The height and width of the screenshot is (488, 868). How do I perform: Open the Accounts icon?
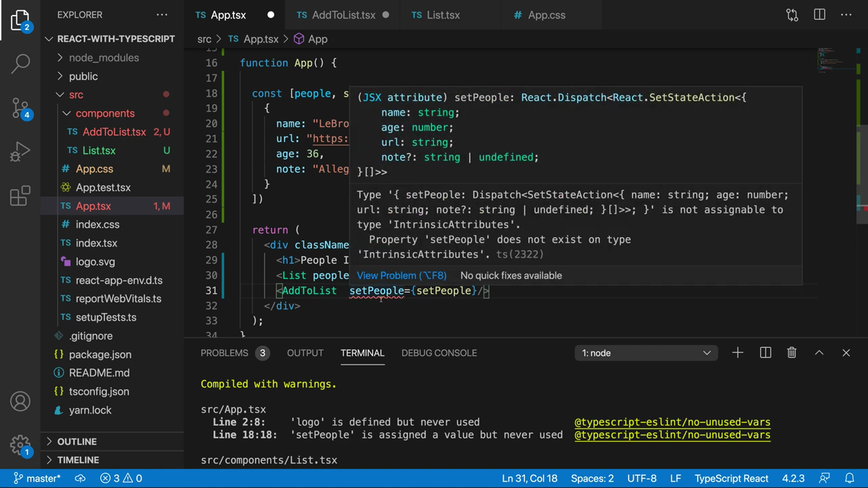[x=20, y=401]
